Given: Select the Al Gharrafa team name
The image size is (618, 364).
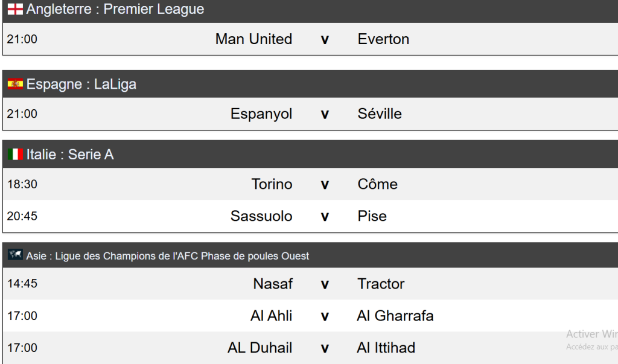Looking at the screenshot, I should (395, 316).
